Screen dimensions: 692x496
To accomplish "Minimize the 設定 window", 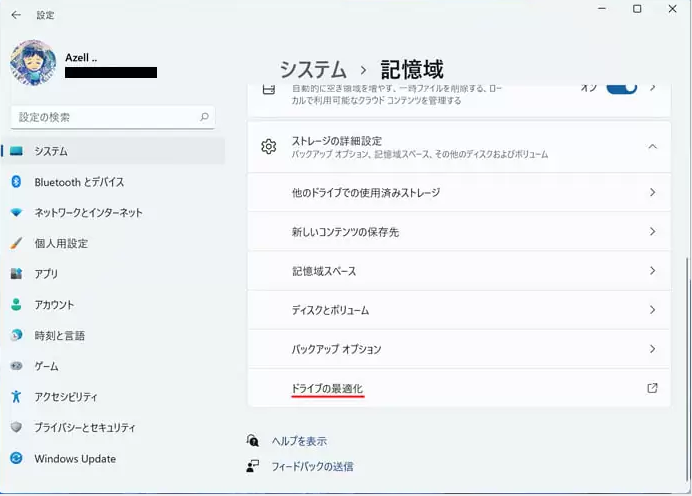I will pyautogui.click(x=602, y=9).
